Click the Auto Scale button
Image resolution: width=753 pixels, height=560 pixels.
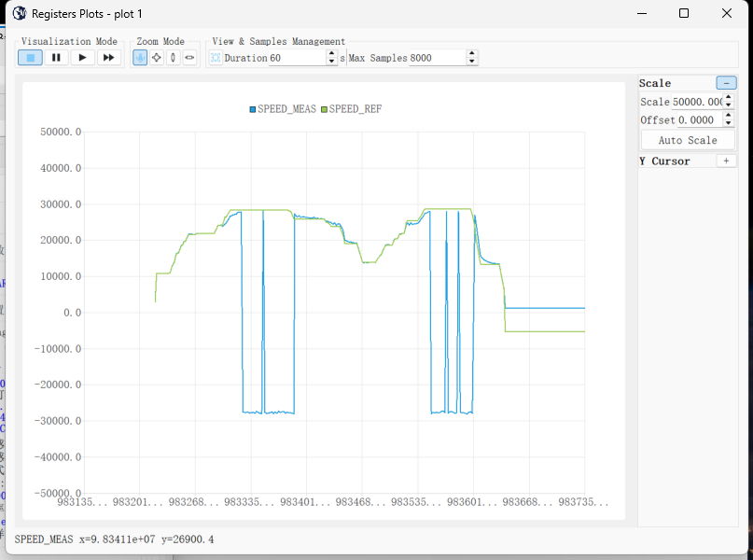coord(688,140)
